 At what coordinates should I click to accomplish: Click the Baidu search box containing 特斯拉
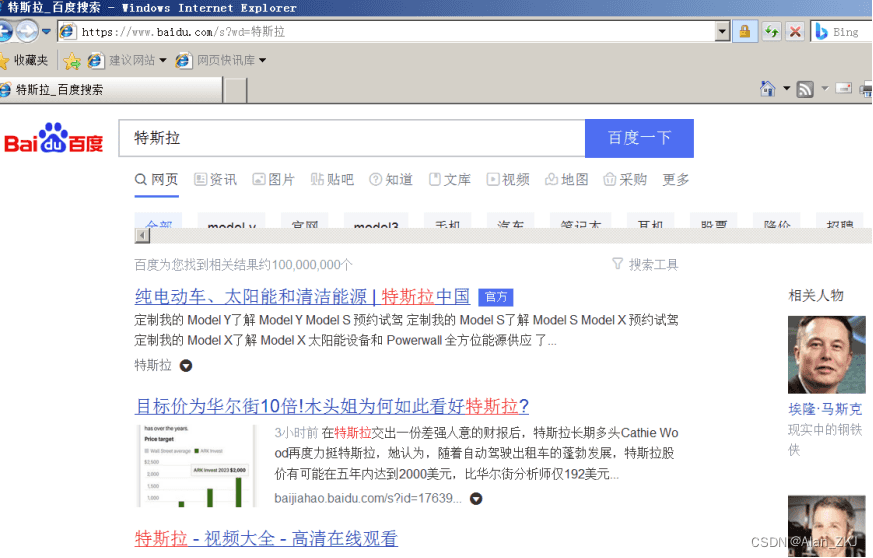coord(352,138)
